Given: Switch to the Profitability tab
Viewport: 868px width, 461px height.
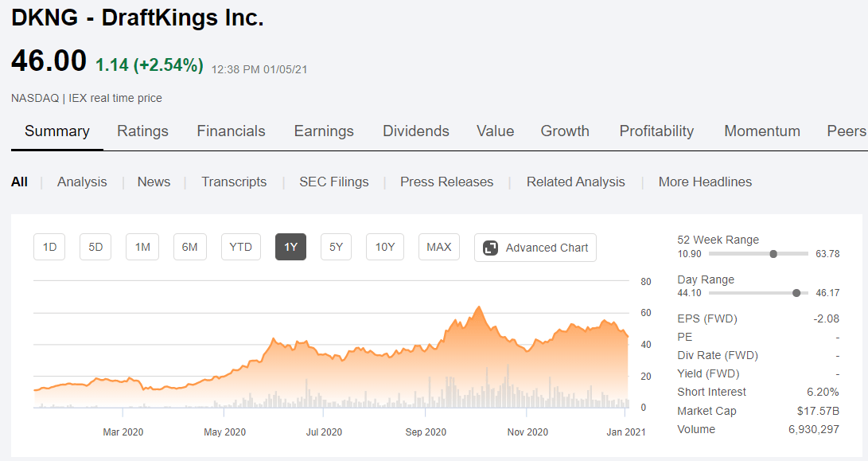Looking at the screenshot, I should click(656, 131).
